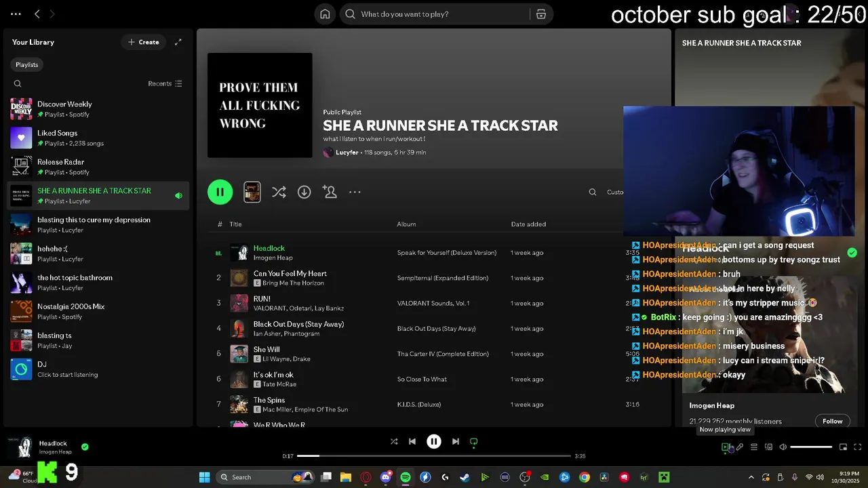Open Sempiternal (Expanded Edition) album link
The height and width of the screenshot is (488, 868).
tap(443, 278)
